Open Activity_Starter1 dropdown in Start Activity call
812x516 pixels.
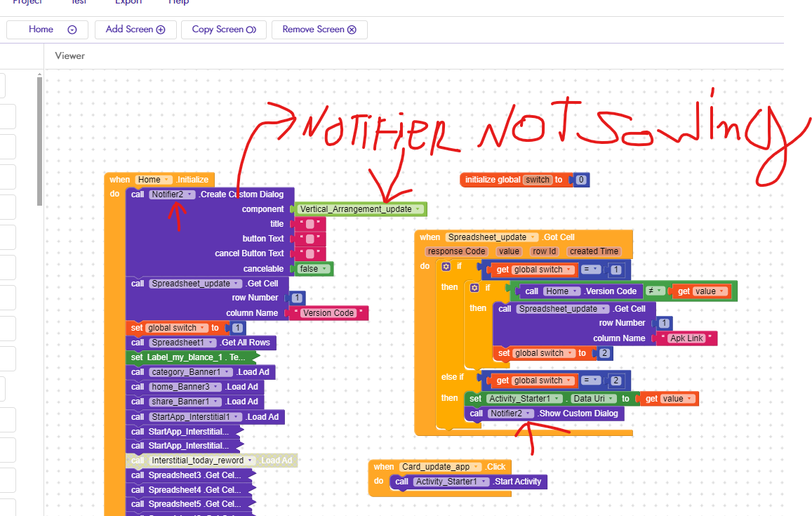pyautogui.click(x=451, y=482)
